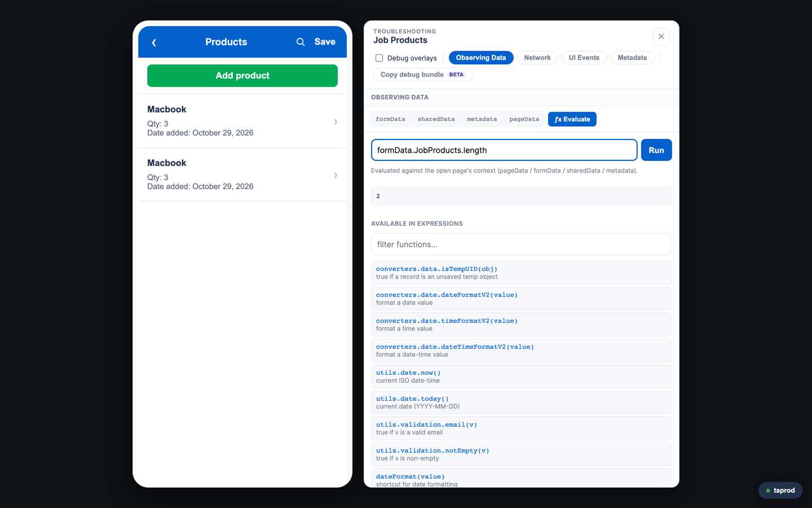Go back using the Products header arrow
Image resolution: width=812 pixels, height=508 pixels.
point(154,42)
